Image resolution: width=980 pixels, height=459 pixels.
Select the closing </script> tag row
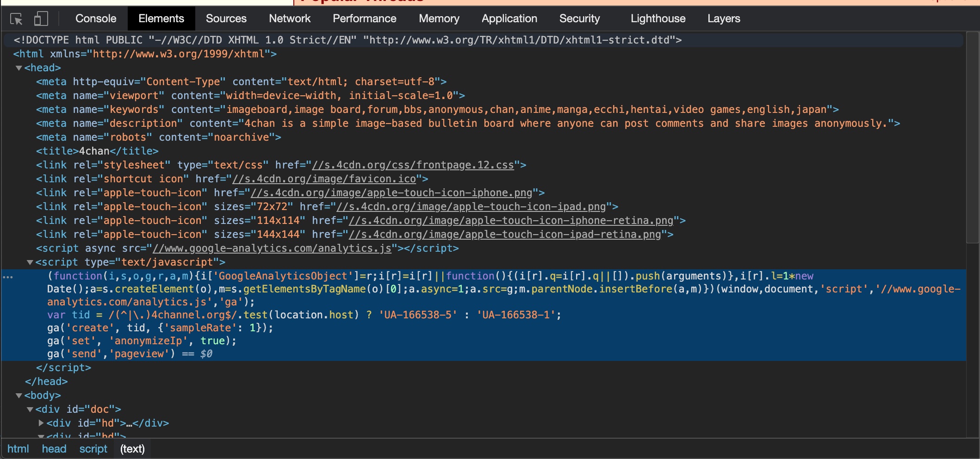coord(484,368)
